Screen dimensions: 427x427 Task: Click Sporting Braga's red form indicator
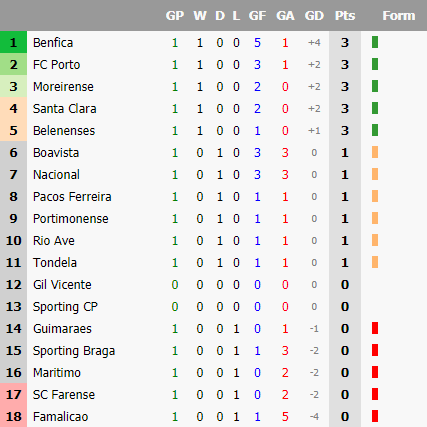pos(375,350)
